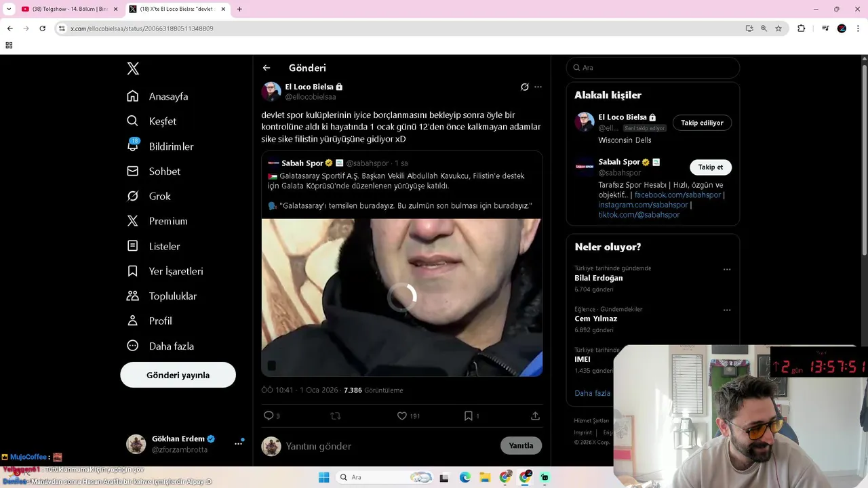
Task: Click the share upload icon on post
Action: tap(535, 415)
